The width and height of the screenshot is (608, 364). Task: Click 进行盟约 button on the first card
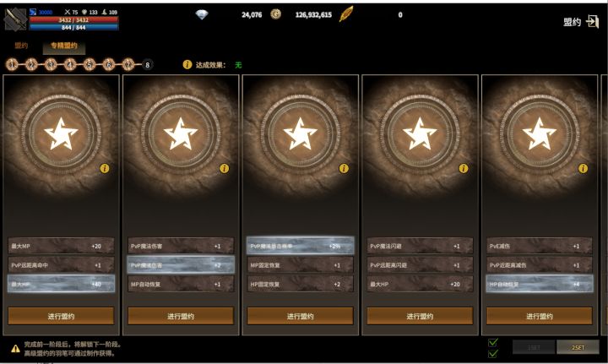pyautogui.click(x=61, y=317)
